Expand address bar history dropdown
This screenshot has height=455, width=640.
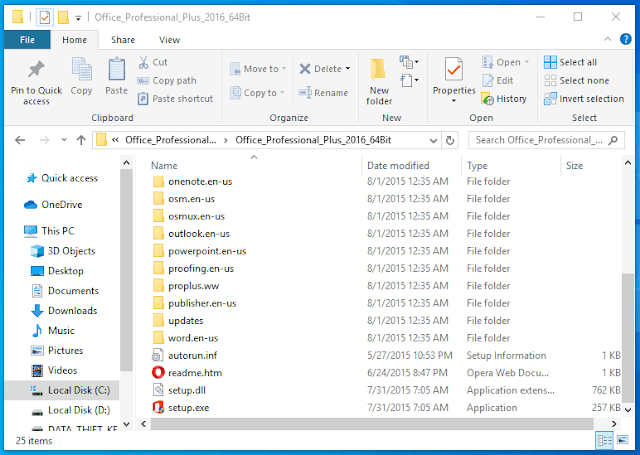[x=433, y=140]
